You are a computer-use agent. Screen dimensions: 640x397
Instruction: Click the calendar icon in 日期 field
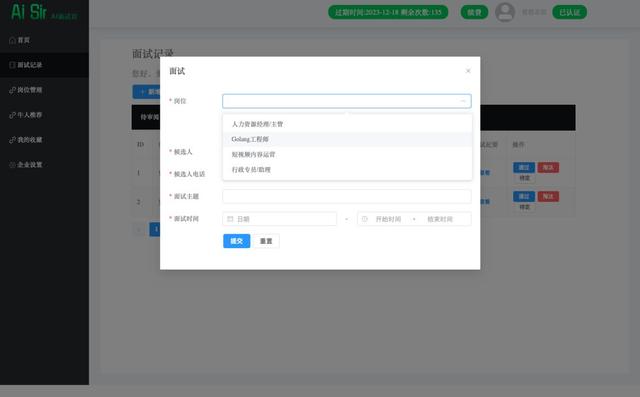(230, 219)
